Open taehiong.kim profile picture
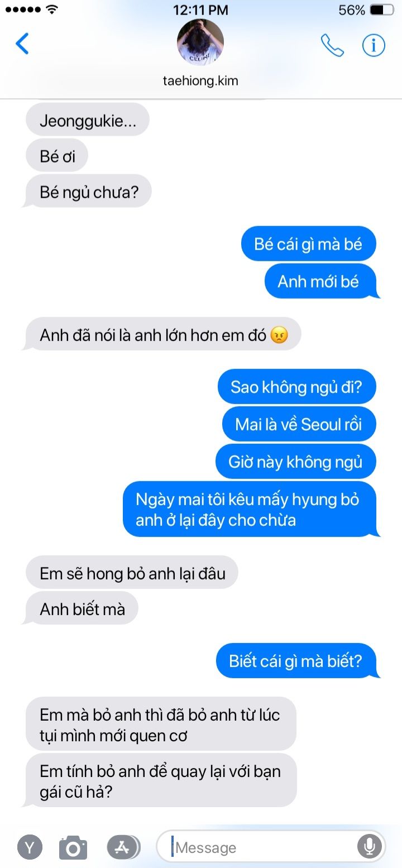This screenshot has width=402, height=868. click(200, 42)
